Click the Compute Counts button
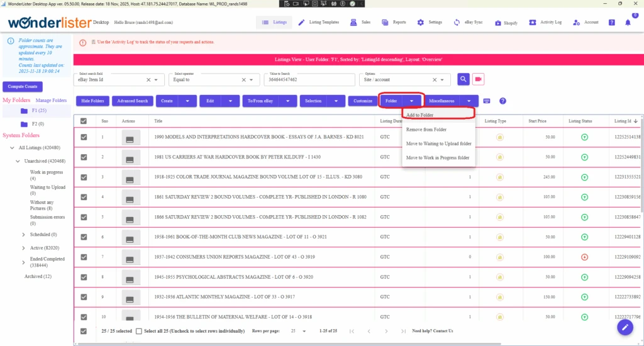Viewport: 644px width, 346px height. 23,86
